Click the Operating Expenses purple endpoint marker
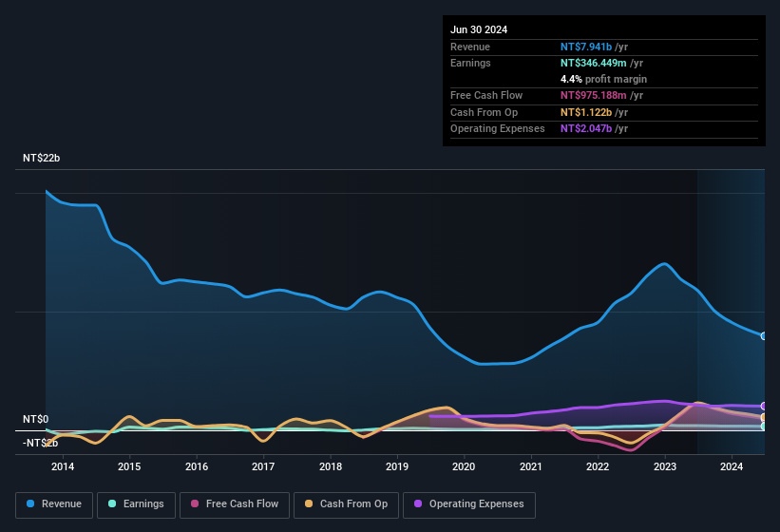 click(764, 407)
